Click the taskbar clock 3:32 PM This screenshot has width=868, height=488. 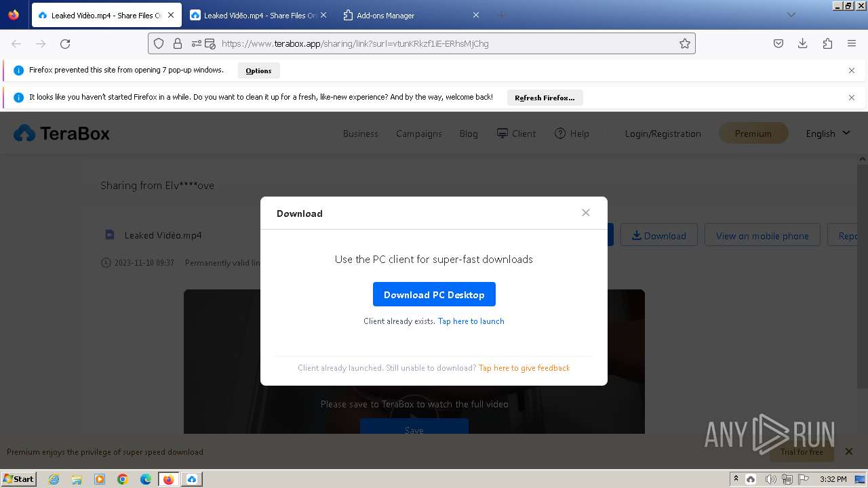click(833, 479)
